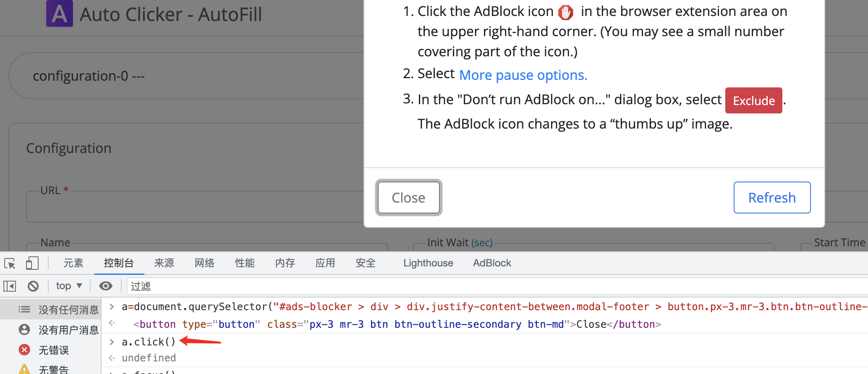The width and height of the screenshot is (868, 374).
Task: Click the a.click() console entry
Action: [x=149, y=342]
